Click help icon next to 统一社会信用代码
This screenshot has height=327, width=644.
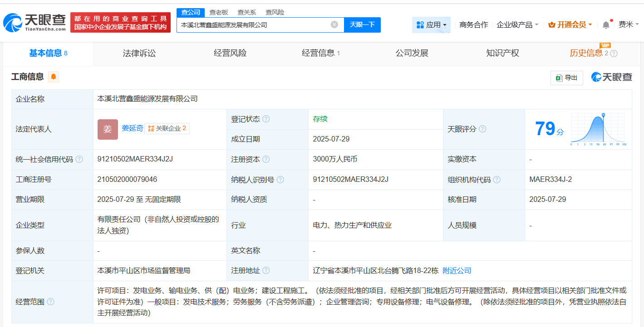(x=79, y=160)
